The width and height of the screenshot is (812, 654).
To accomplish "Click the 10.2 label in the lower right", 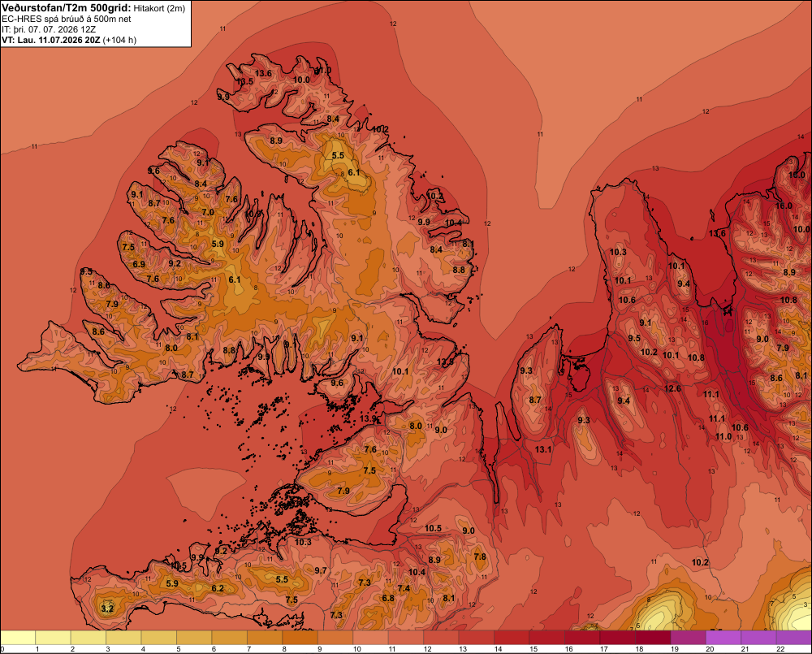I will [x=700, y=562].
